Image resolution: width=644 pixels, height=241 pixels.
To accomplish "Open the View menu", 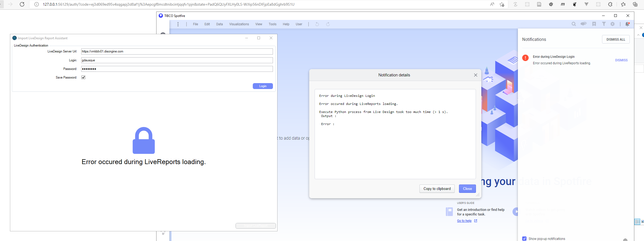I will point(259,24).
